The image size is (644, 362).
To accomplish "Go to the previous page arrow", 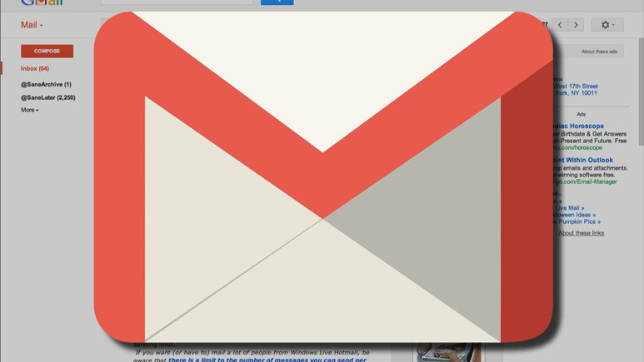I will [560, 25].
